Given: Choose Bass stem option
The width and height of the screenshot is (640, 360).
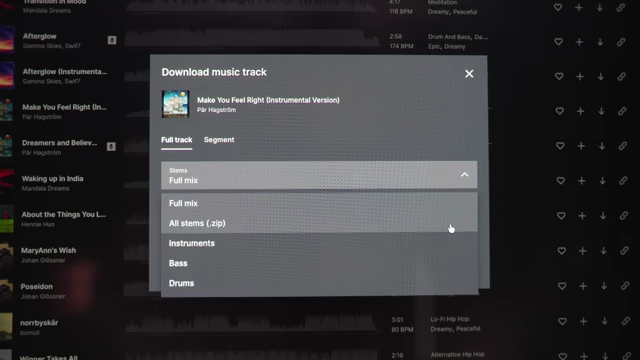Looking at the screenshot, I should pos(319,263).
